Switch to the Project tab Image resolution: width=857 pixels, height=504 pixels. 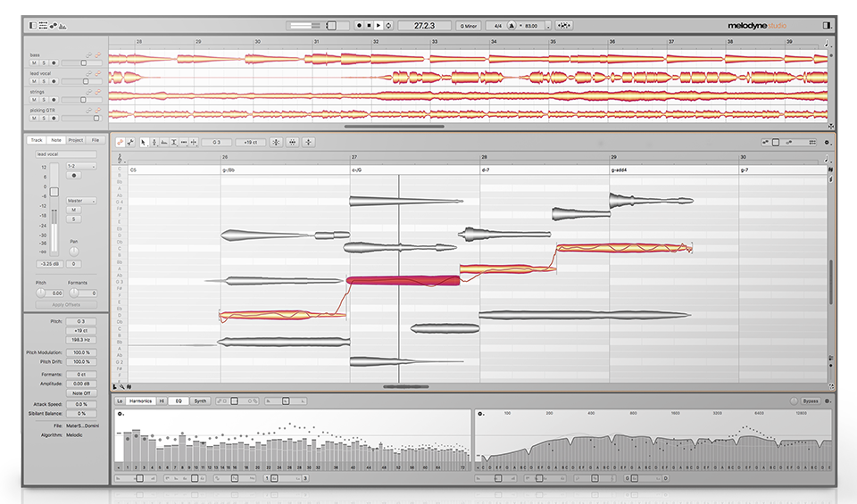75,140
